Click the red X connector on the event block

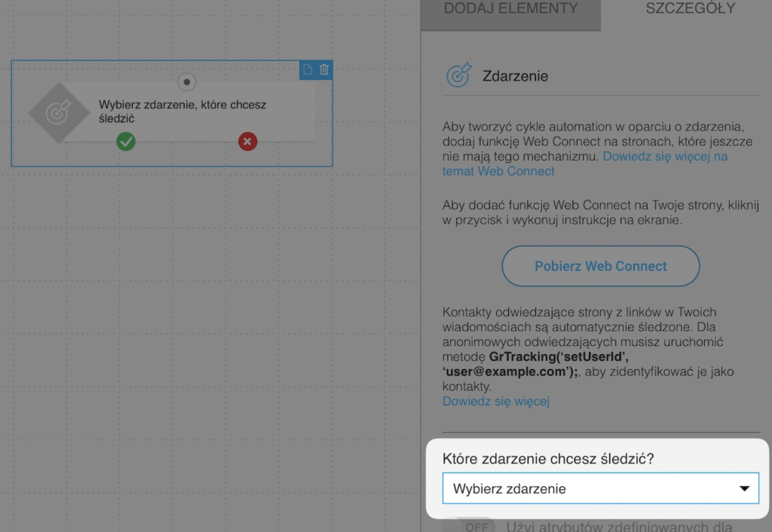coord(247,142)
